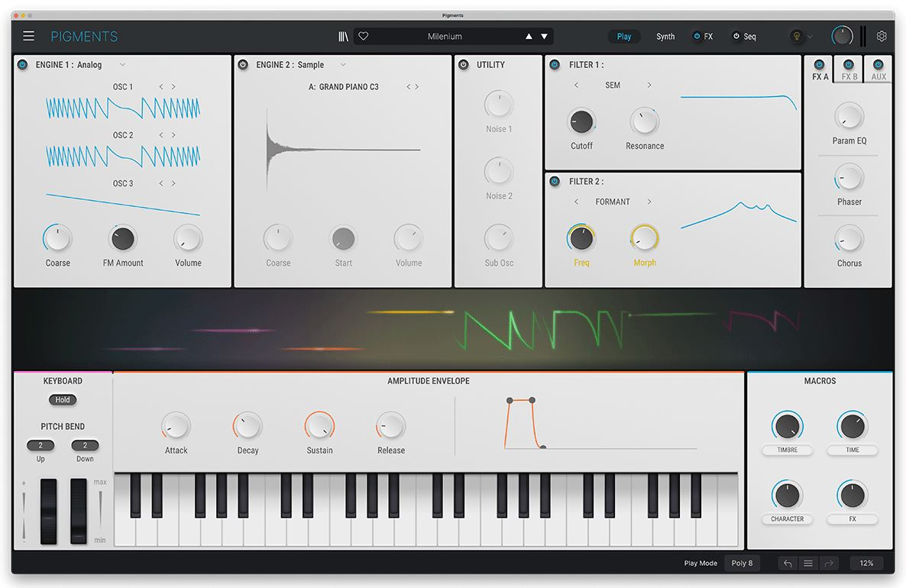Screen dimensions: 906x588
Task: Select previous OSC 2 waveform arrow
Action: pos(160,134)
